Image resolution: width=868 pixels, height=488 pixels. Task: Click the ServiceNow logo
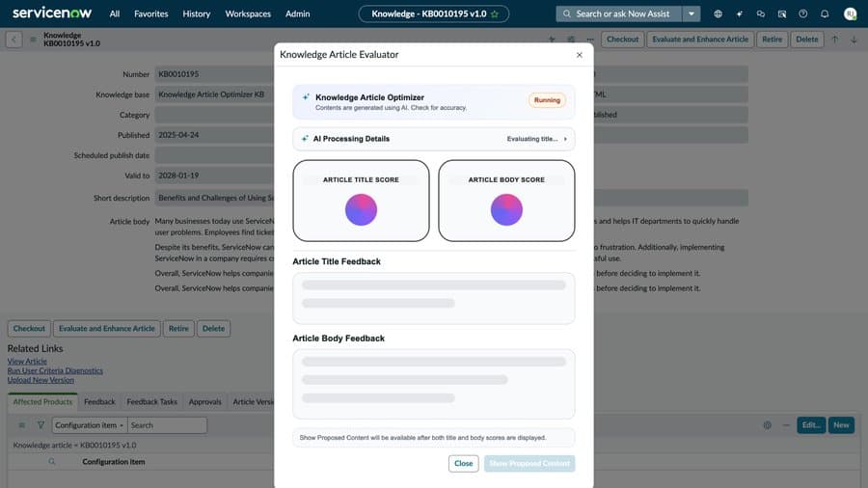point(52,13)
